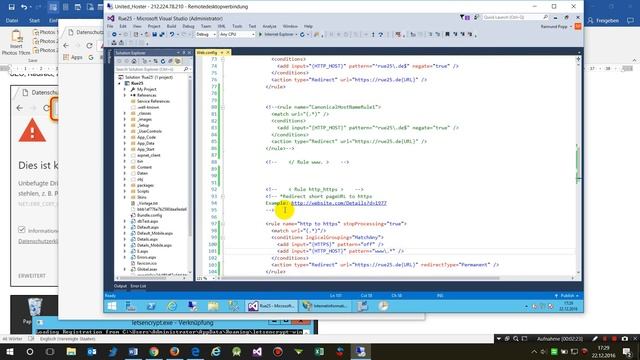Screen dimensions: 640x360
Task: Collapse the rule element at line 97
Action: click(222, 224)
